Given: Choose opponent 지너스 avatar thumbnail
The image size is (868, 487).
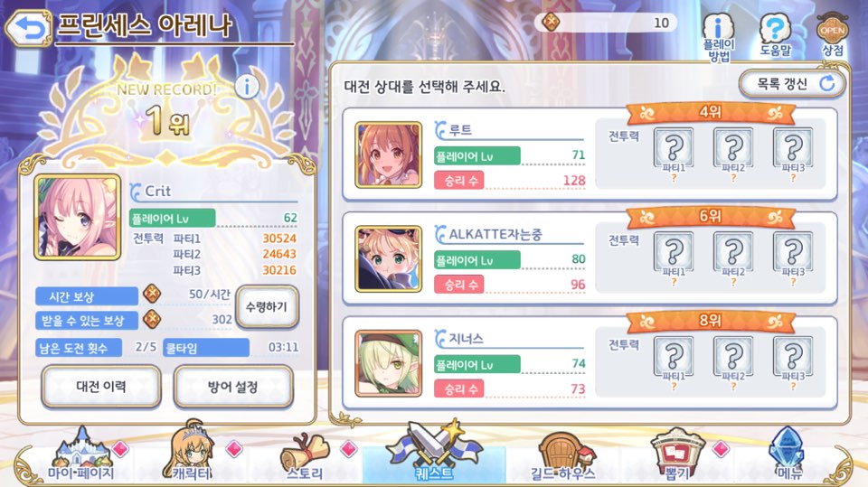Looking at the screenshot, I should pyautogui.click(x=388, y=363).
